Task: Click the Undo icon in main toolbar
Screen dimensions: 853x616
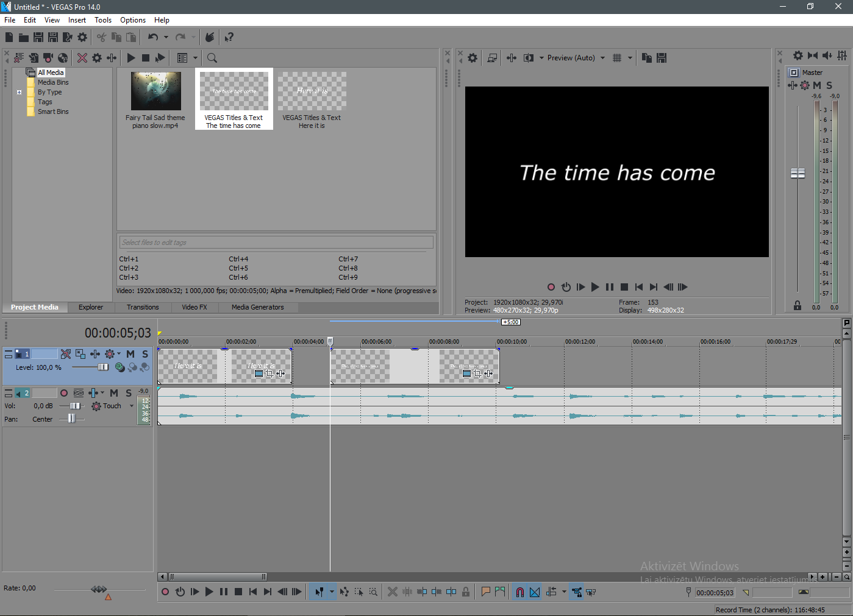Action: [x=152, y=37]
